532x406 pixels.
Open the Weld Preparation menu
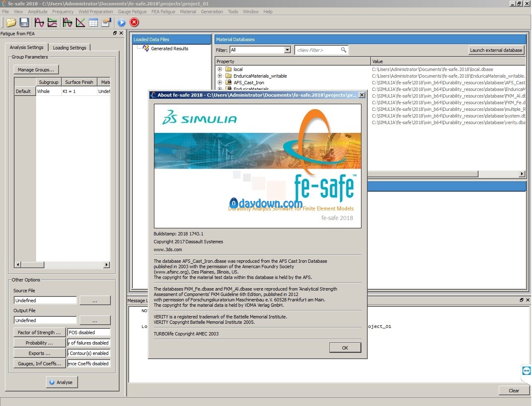tap(96, 12)
